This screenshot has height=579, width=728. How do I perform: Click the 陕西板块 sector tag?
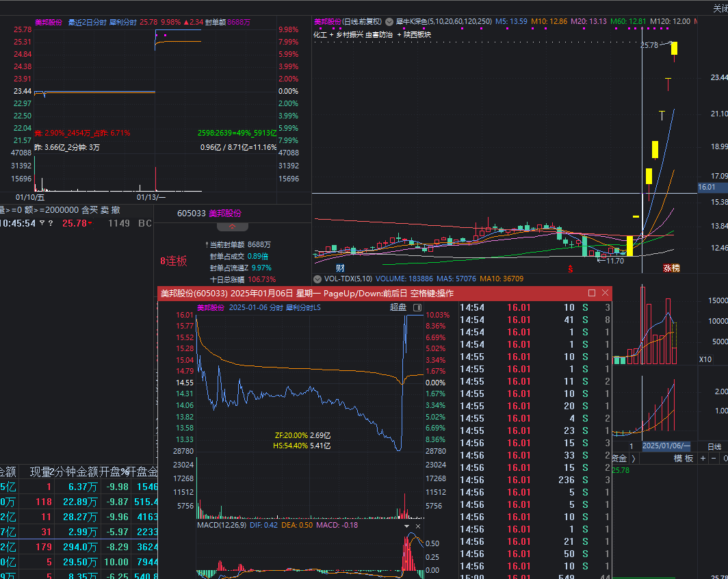click(417, 34)
